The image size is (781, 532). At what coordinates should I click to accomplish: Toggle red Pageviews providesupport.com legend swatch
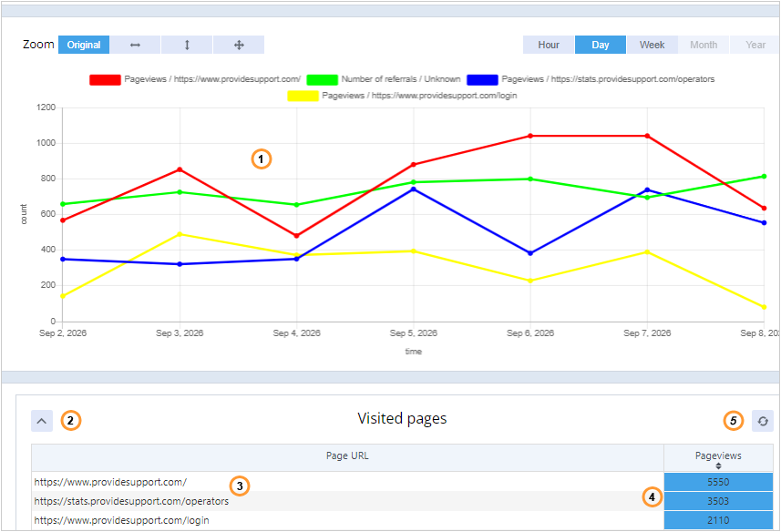tap(105, 79)
